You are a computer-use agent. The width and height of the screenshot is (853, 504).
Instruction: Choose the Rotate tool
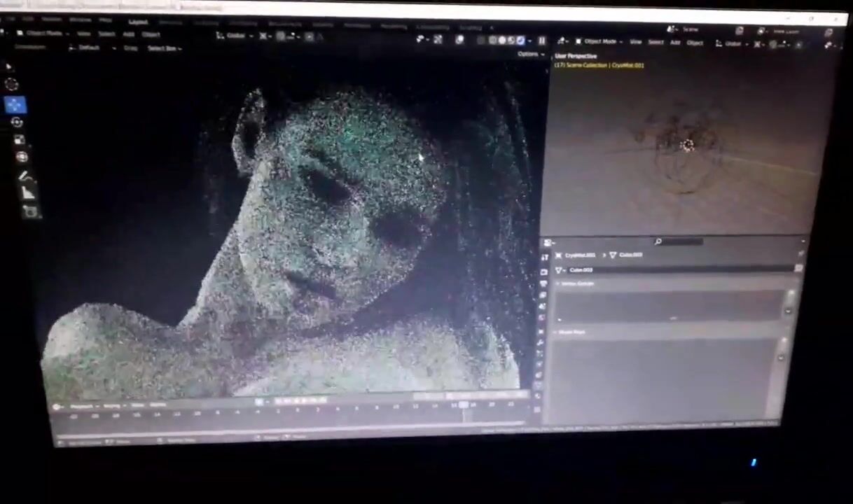click(17, 122)
